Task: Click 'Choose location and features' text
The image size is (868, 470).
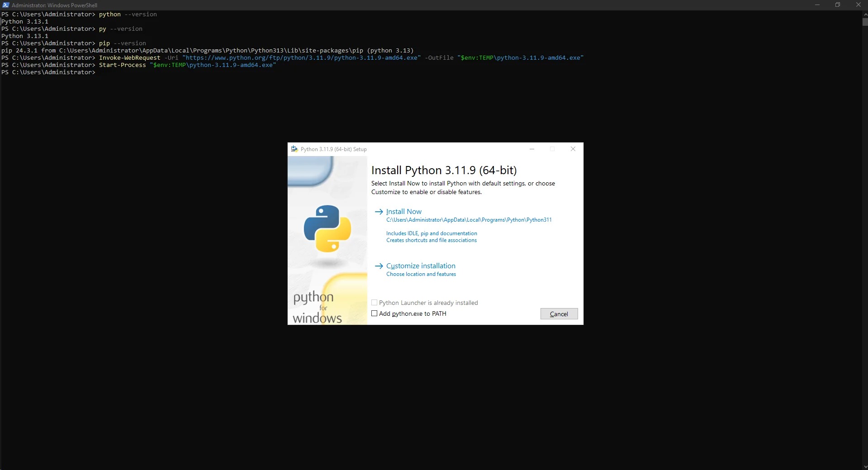Action: tap(421, 274)
